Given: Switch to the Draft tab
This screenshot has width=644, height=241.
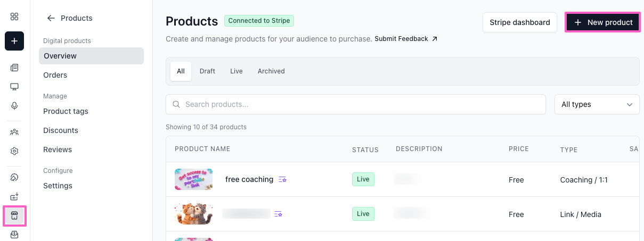Looking at the screenshot, I should [x=207, y=71].
